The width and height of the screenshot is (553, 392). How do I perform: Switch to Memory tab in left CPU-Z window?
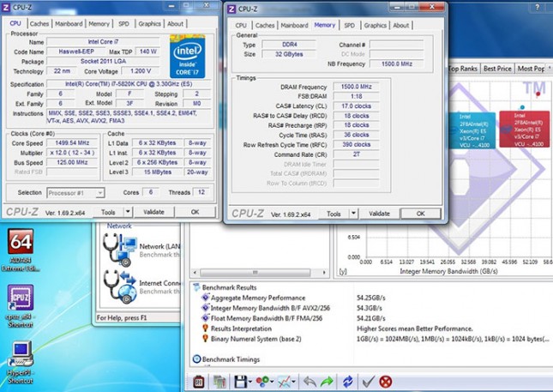pyautogui.click(x=99, y=24)
